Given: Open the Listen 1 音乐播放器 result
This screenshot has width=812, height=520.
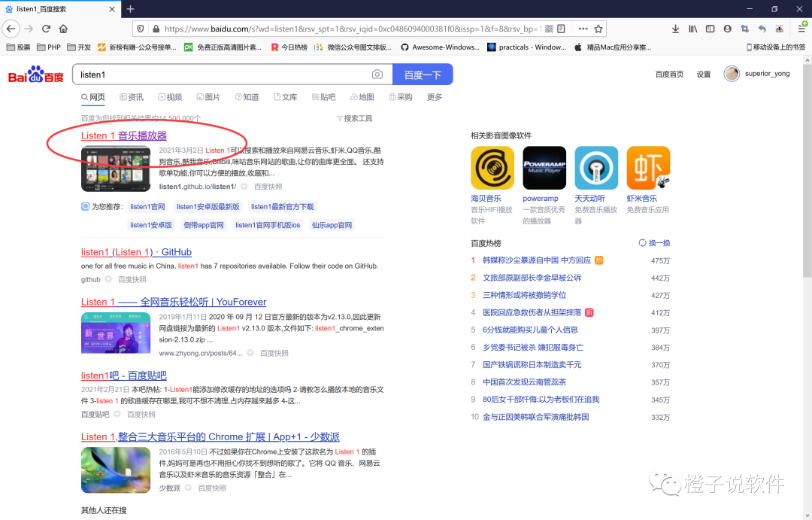Looking at the screenshot, I should click(x=124, y=135).
